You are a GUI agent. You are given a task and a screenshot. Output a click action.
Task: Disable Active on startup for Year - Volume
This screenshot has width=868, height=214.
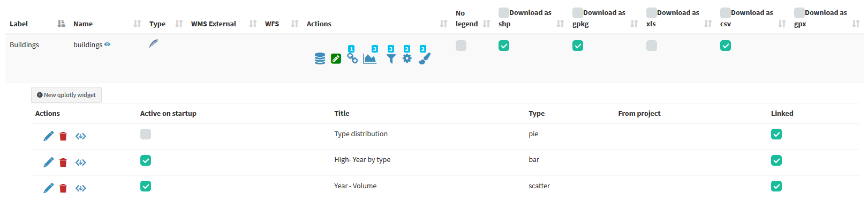(146, 186)
